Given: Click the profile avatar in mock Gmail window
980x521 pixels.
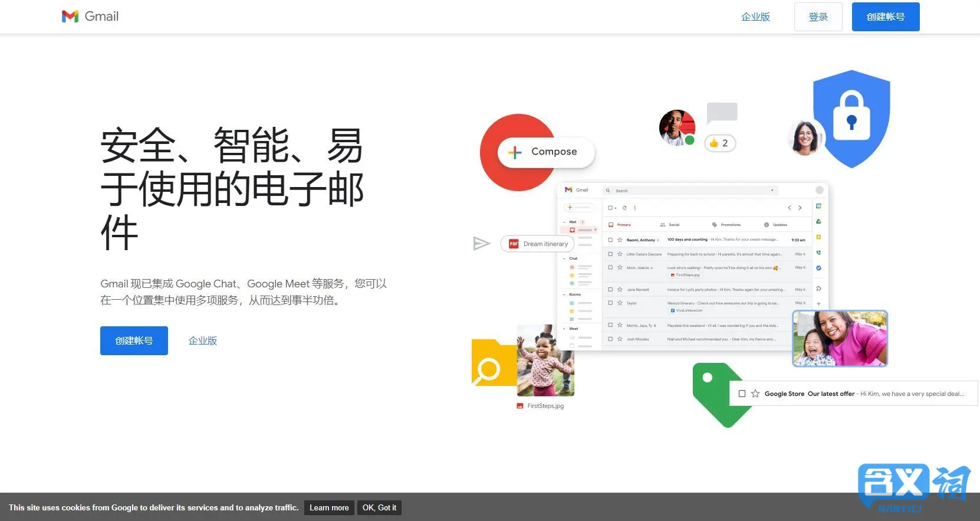Looking at the screenshot, I should click(x=819, y=190).
